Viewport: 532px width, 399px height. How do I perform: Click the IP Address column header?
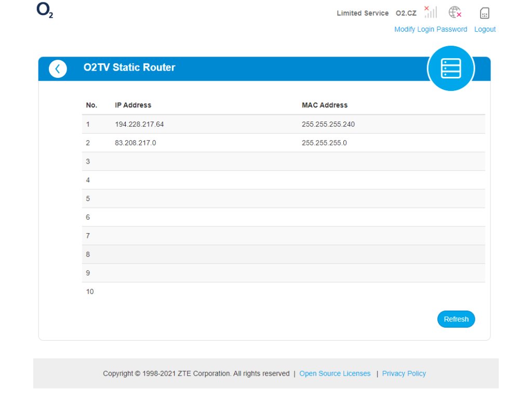coord(133,105)
